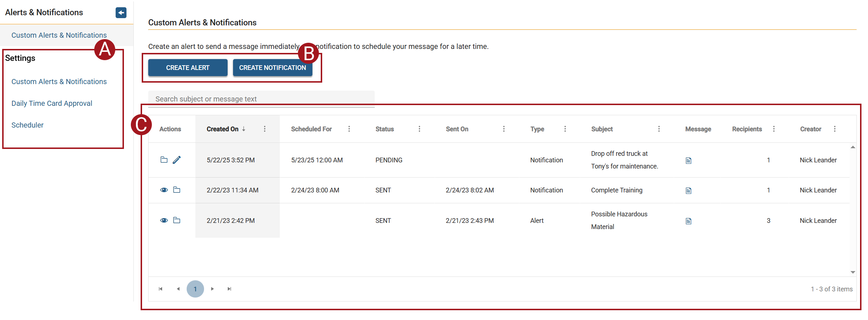Open message document for red truck notification
The height and width of the screenshot is (320, 868).
[x=689, y=161]
